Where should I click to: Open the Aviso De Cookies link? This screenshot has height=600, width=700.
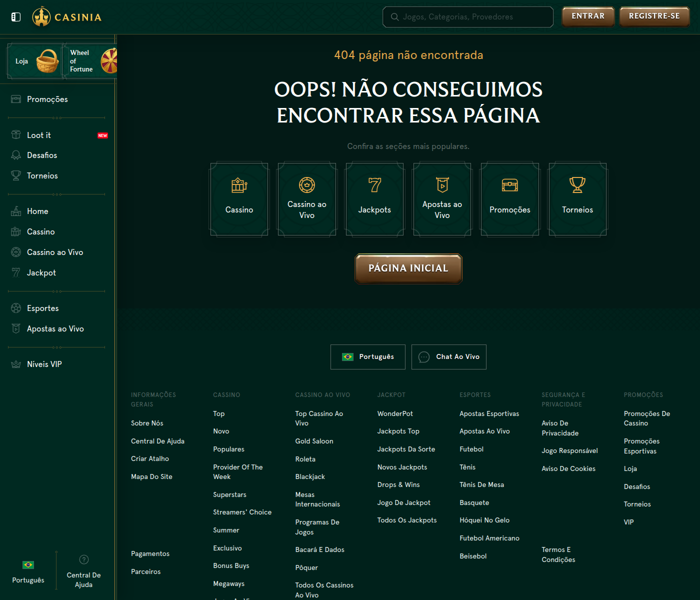(568, 469)
